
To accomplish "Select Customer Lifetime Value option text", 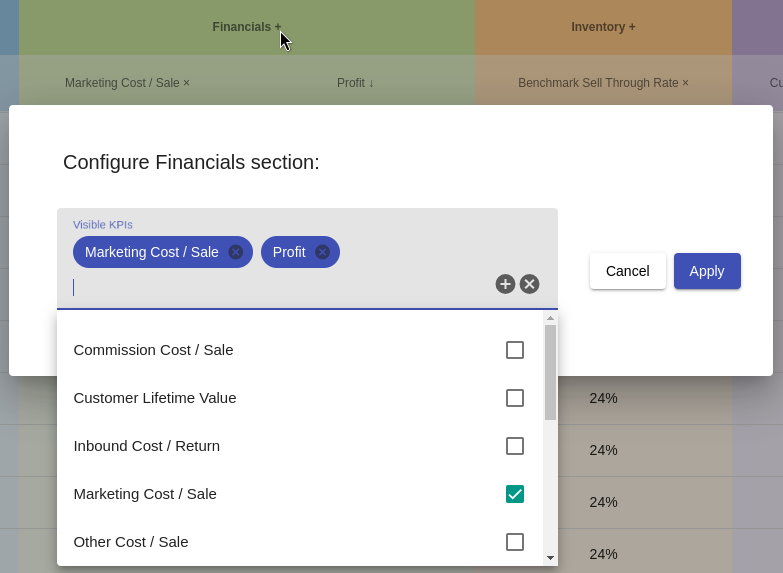I will tap(155, 398).
